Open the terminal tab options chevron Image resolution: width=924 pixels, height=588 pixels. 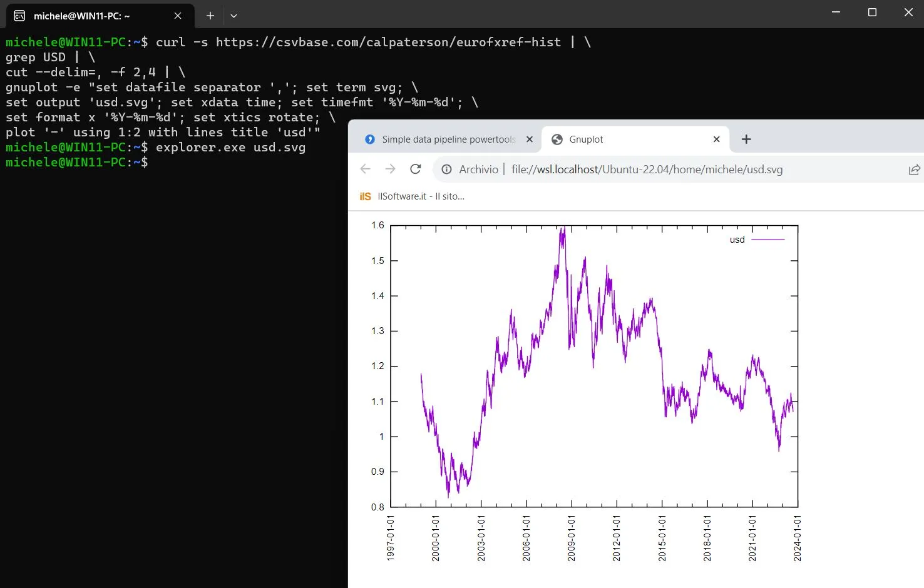click(233, 15)
